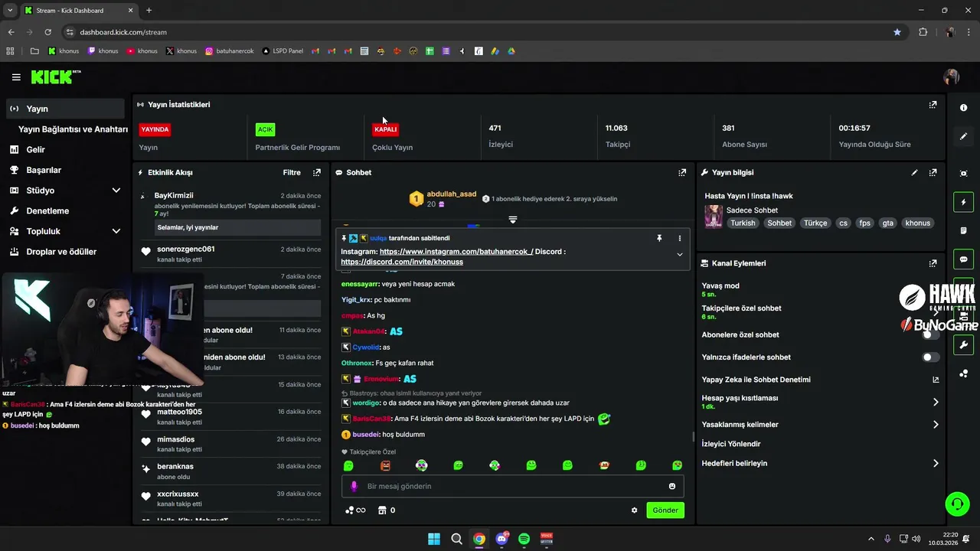
Task: Open Spotify from the taskbar
Action: (x=524, y=539)
